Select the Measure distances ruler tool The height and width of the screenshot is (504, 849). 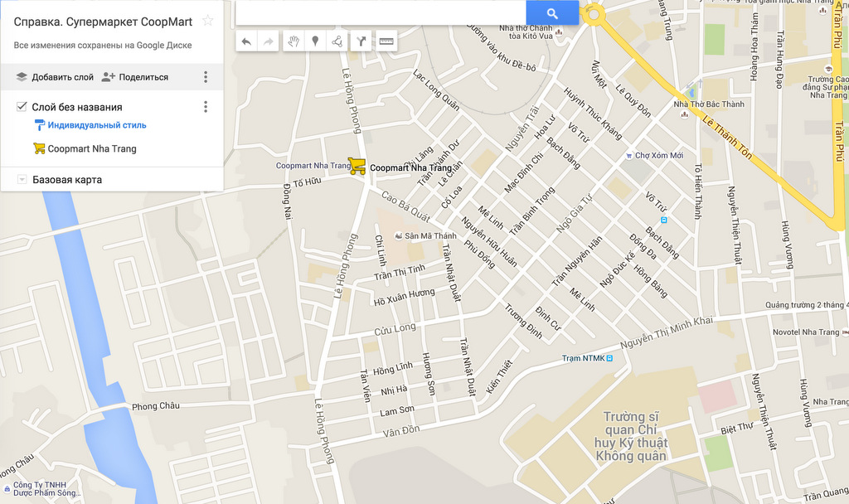click(x=386, y=41)
